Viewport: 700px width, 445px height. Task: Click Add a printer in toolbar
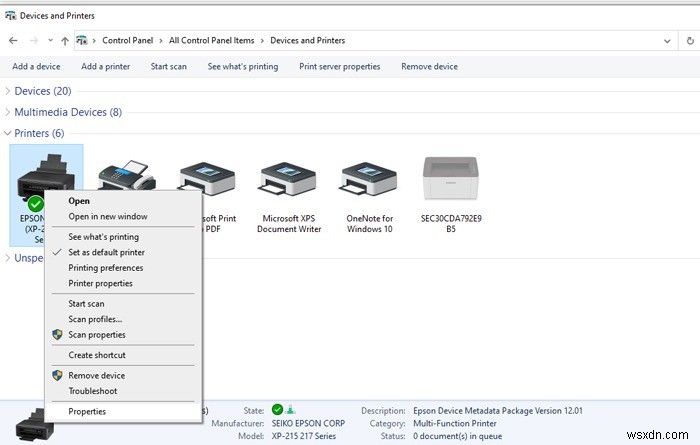(105, 66)
